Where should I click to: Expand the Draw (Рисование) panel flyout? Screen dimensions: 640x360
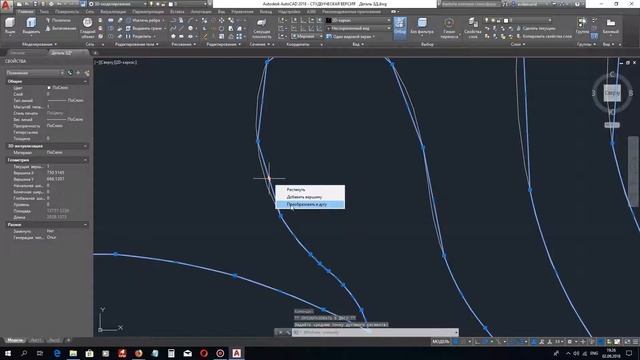coord(184,44)
